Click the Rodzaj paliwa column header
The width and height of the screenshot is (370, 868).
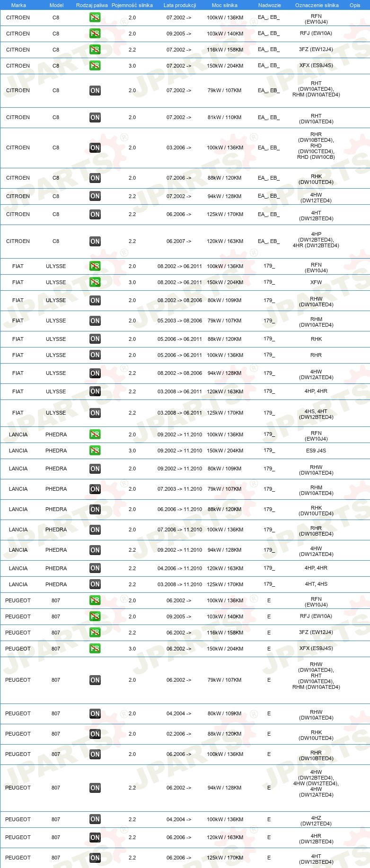click(92, 5)
